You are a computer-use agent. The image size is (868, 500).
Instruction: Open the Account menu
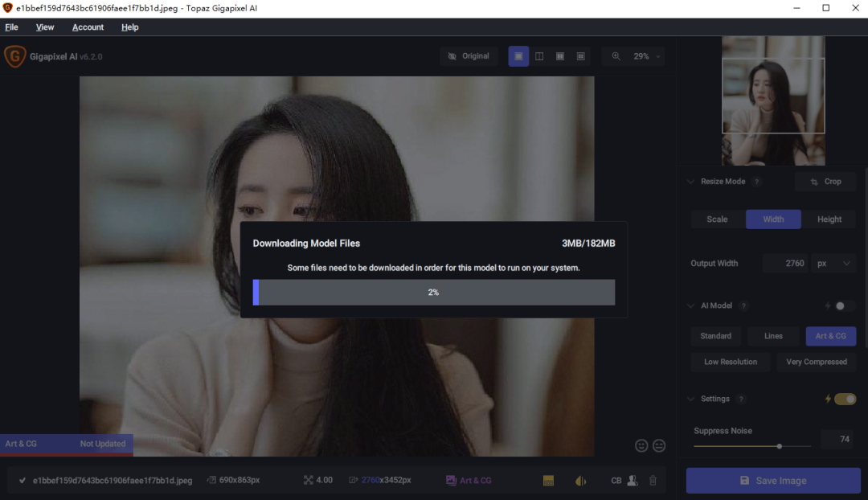pos(88,27)
